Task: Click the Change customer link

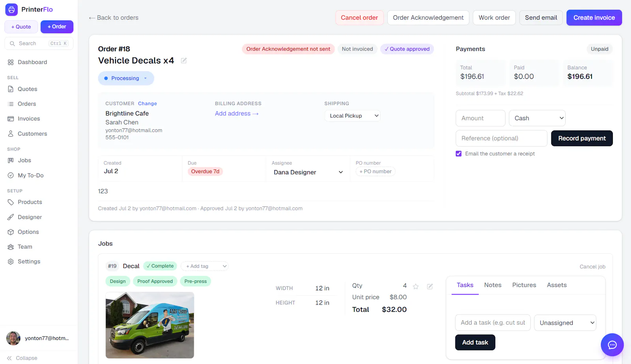Action: (147, 104)
